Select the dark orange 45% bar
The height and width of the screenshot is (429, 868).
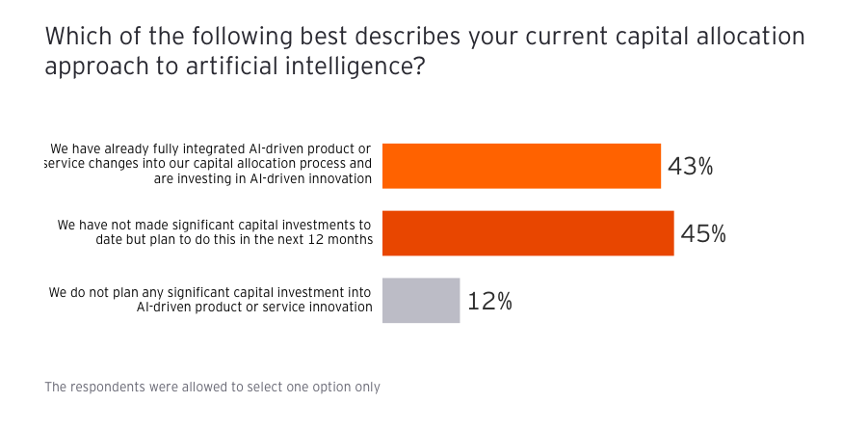point(528,233)
